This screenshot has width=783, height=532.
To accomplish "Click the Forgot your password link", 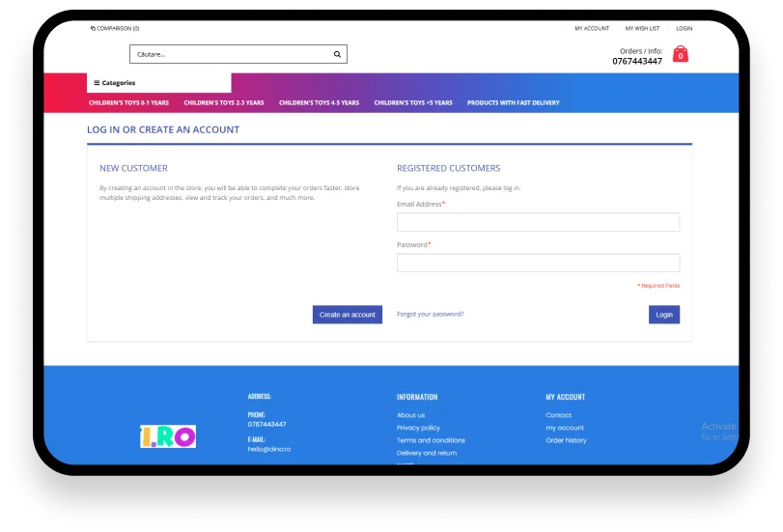I will (431, 314).
